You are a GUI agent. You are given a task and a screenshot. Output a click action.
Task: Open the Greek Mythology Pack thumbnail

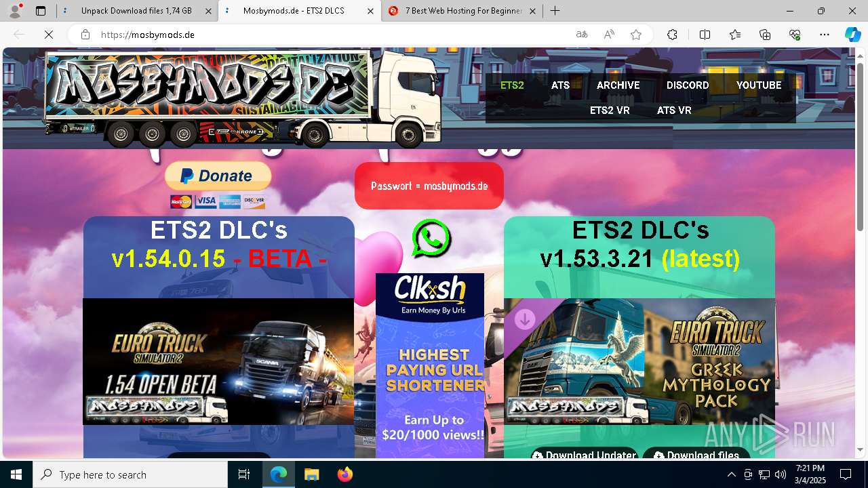[639, 361]
